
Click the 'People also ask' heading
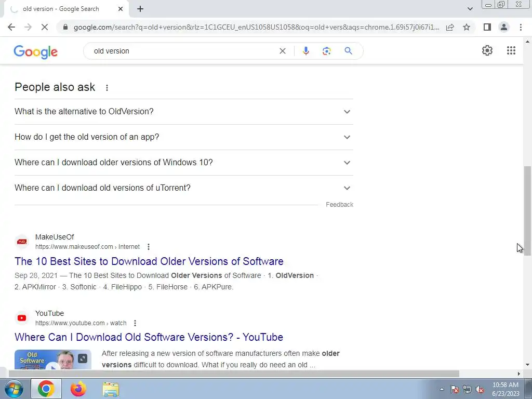click(55, 87)
